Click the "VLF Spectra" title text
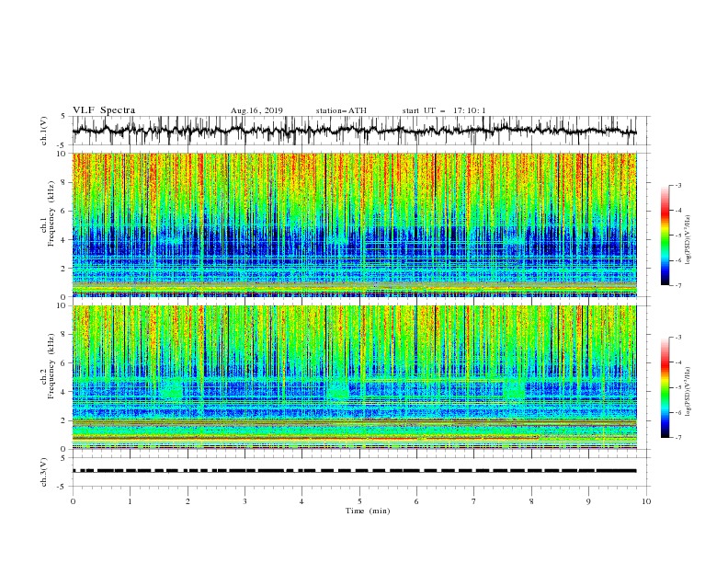The height and width of the screenshot is (563, 728). (x=104, y=110)
